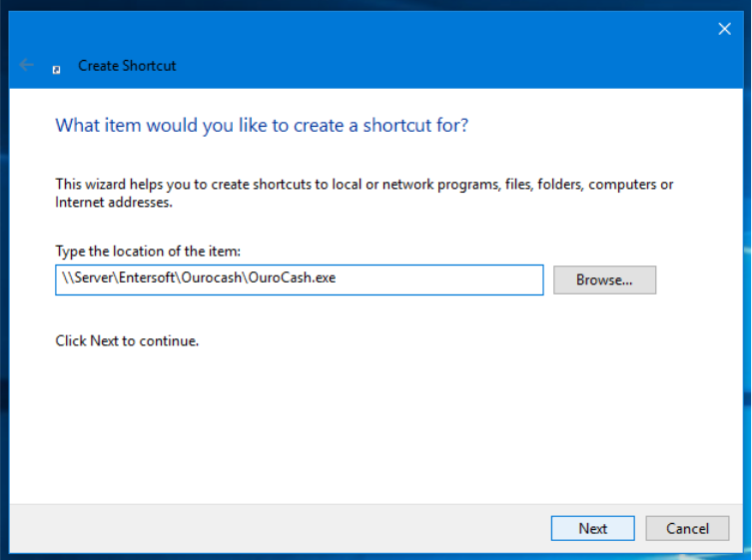Click the word 'Internet addresses' in the description
This screenshot has height=560, width=752.
coord(113,203)
